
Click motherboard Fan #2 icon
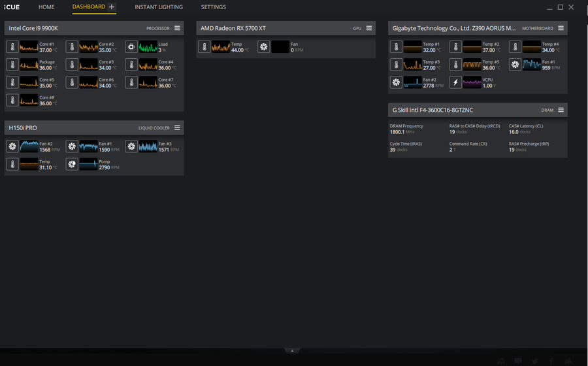tap(396, 82)
